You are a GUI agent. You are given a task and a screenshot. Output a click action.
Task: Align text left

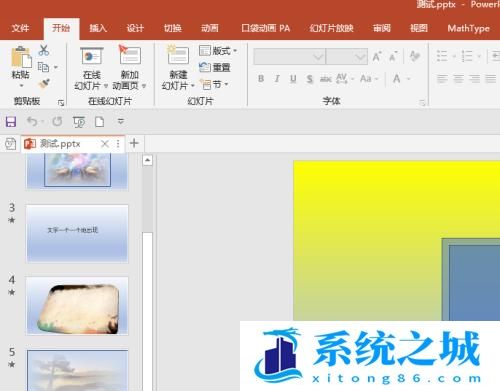click(442, 79)
